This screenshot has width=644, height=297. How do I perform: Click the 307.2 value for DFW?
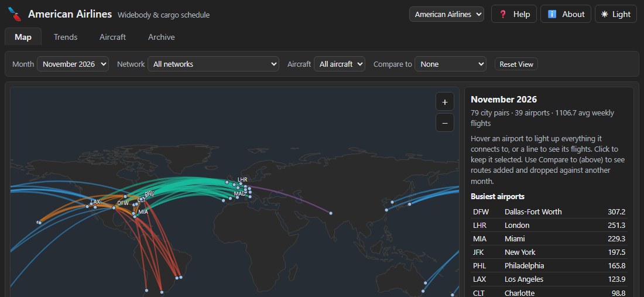[616, 211]
